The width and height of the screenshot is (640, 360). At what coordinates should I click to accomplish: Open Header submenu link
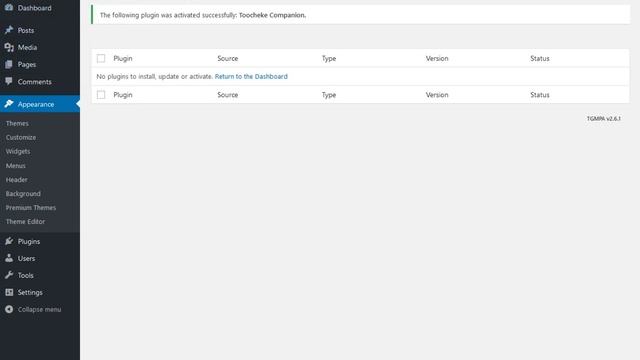click(x=17, y=180)
